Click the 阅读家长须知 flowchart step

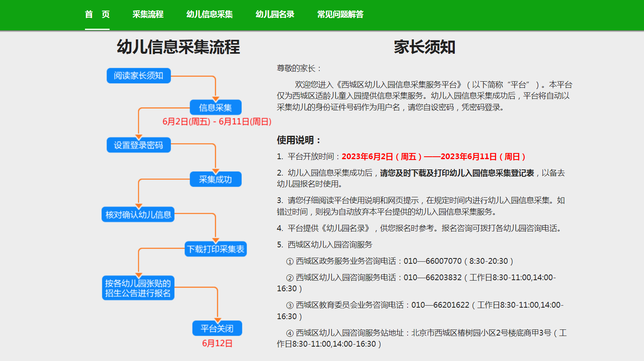point(138,76)
